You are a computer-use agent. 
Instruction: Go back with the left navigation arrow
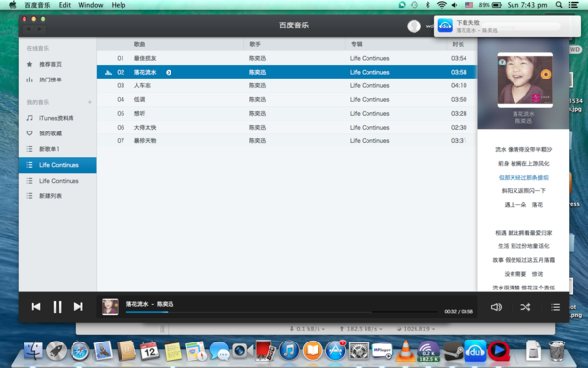tap(28, 29)
